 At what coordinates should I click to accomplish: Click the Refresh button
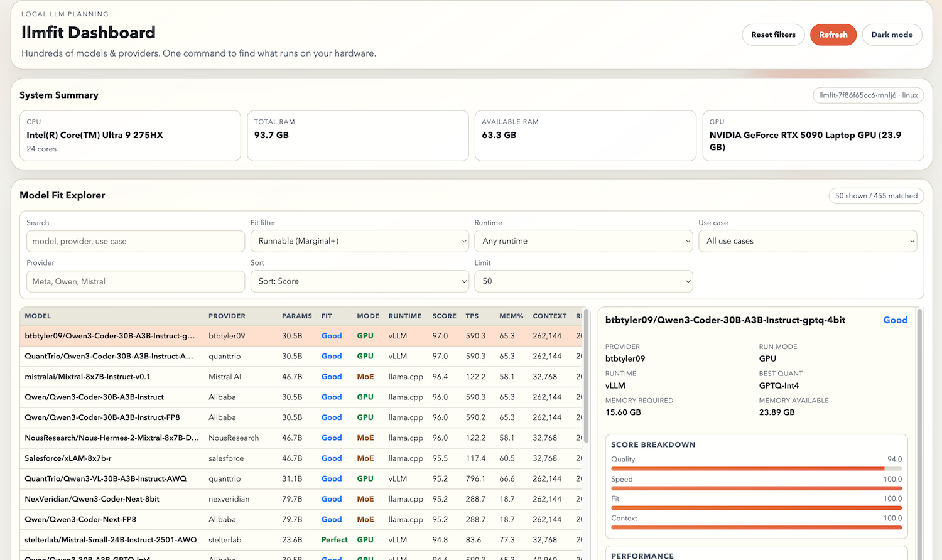(833, 35)
